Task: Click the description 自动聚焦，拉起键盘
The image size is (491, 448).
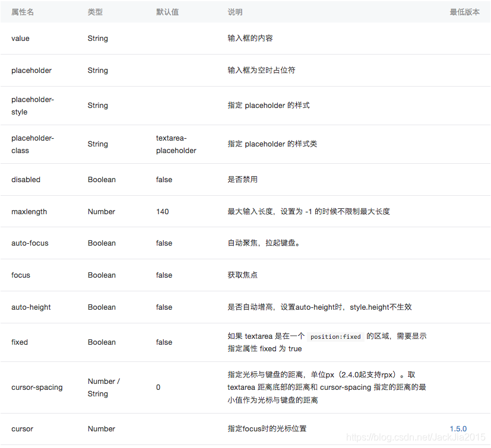Action: pyautogui.click(x=264, y=243)
